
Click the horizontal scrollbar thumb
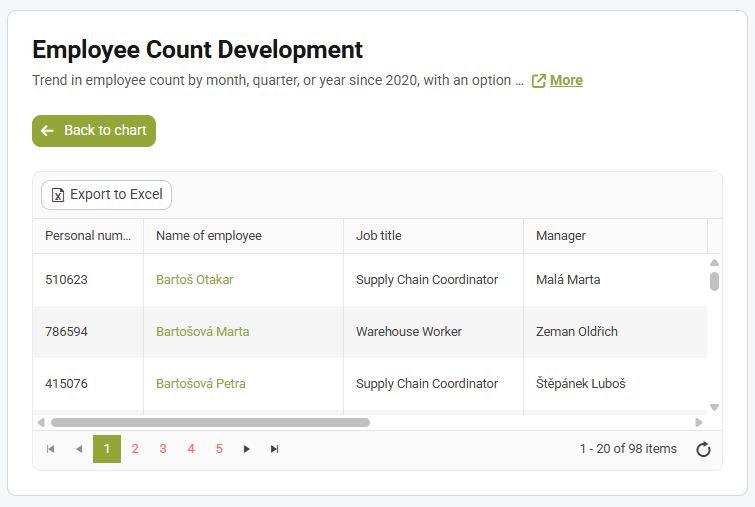(x=210, y=422)
